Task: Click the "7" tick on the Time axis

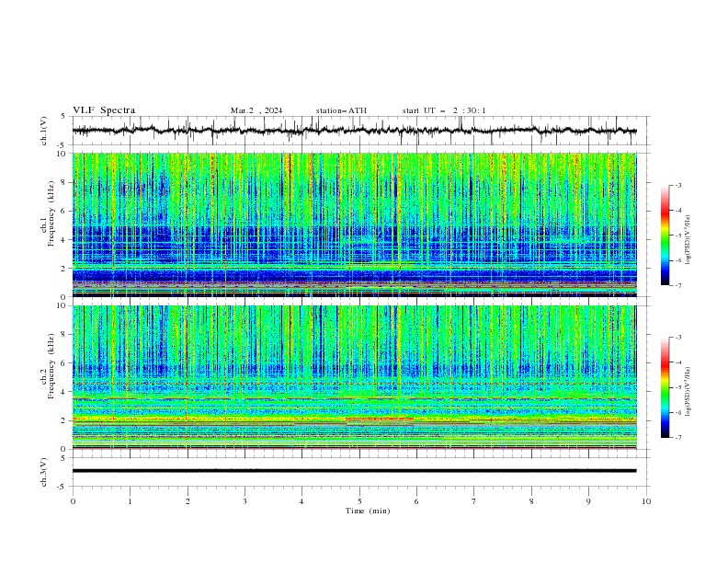Action: [474, 501]
